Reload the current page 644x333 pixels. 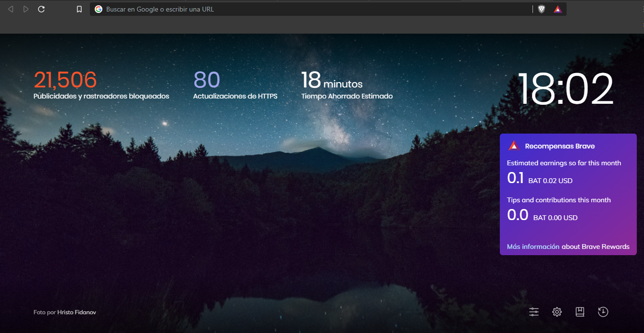tap(41, 9)
